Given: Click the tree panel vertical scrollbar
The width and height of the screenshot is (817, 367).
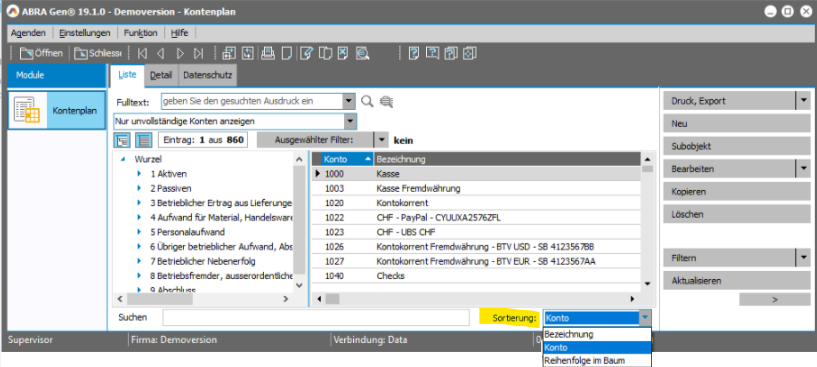Looking at the screenshot, I should pyautogui.click(x=299, y=222).
